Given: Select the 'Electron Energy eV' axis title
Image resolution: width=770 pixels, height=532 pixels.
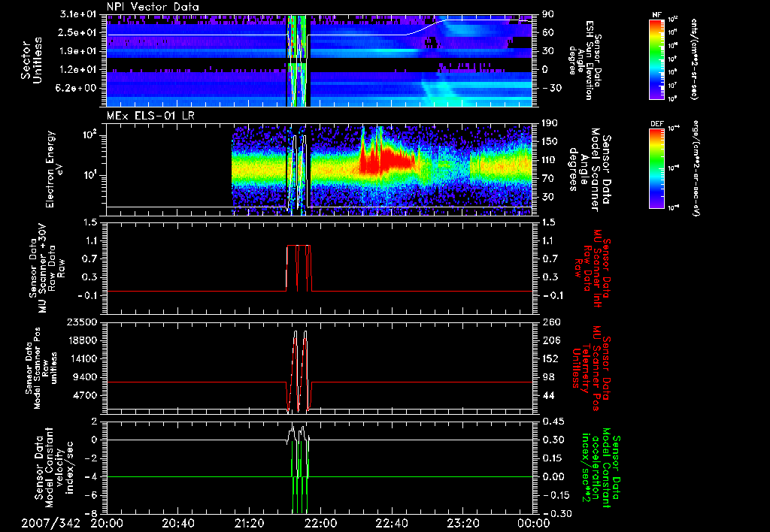Looking at the screenshot, I should (54, 169).
